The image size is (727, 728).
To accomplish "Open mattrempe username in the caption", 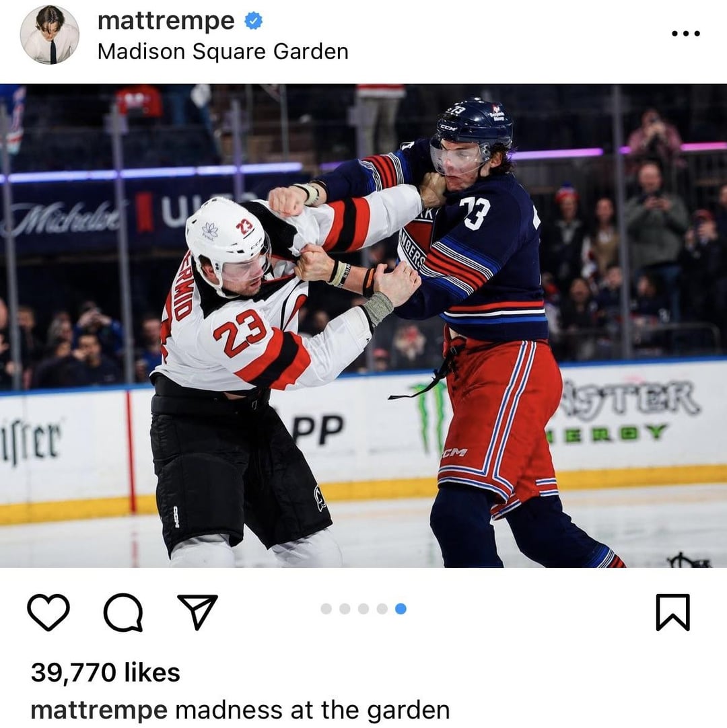I will pos(99,711).
